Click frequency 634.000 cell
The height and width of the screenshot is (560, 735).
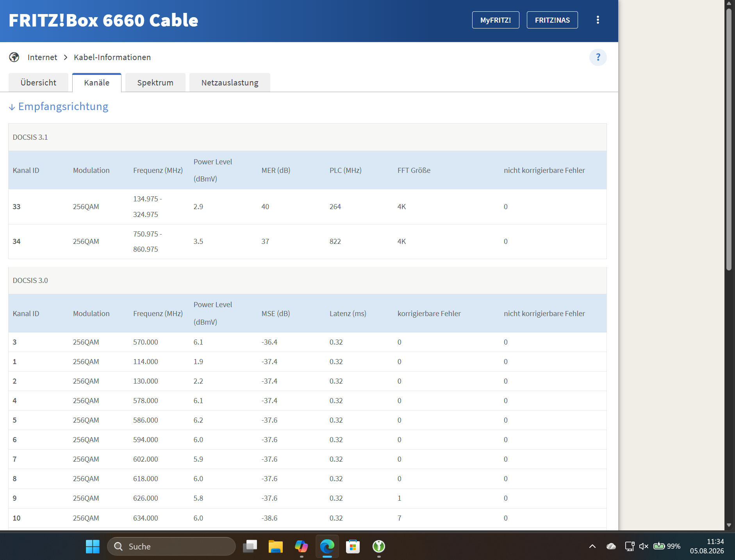click(146, 518)
